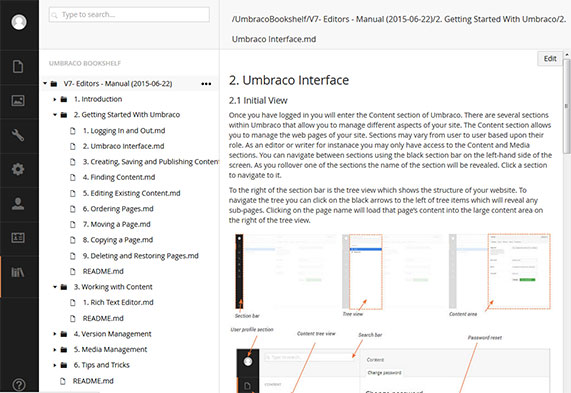
Task: Open the Bookshelf books section icon
Action: [18, 272]
